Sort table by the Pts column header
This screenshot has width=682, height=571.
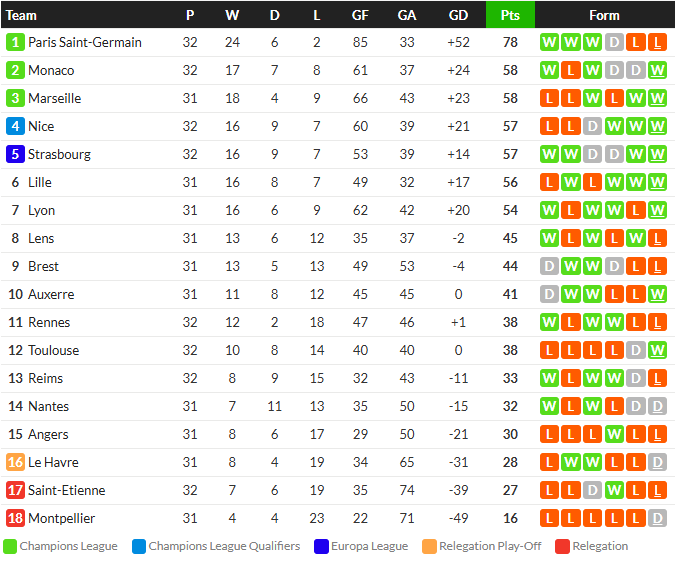click(x=510, y=15)
